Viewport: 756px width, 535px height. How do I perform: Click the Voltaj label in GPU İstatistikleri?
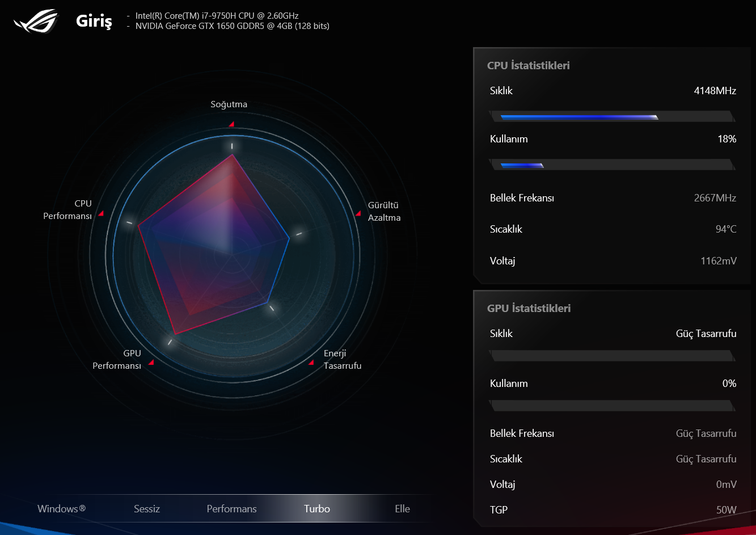tap(502, 485)
